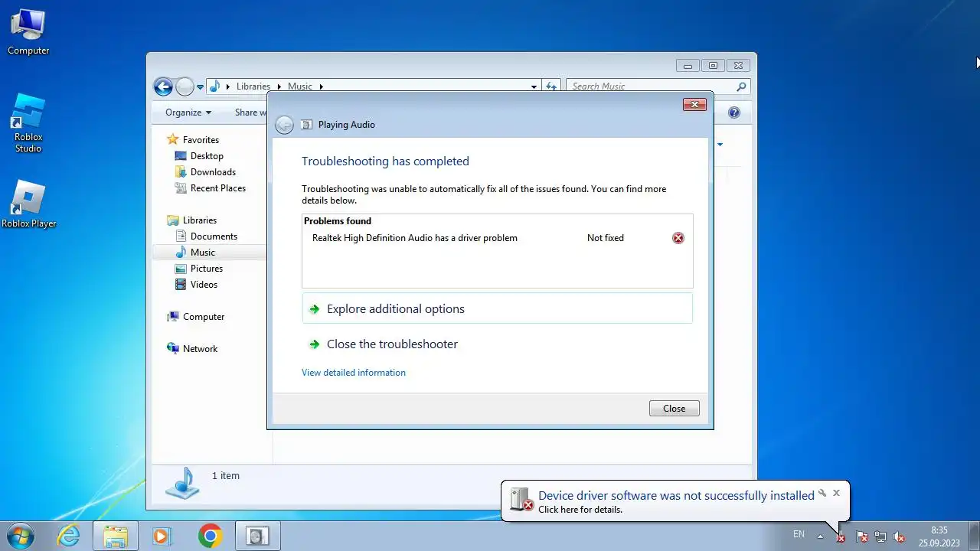The image size is (980, 551).
Task: Open View detailed information link
Action: click(354, 373)
